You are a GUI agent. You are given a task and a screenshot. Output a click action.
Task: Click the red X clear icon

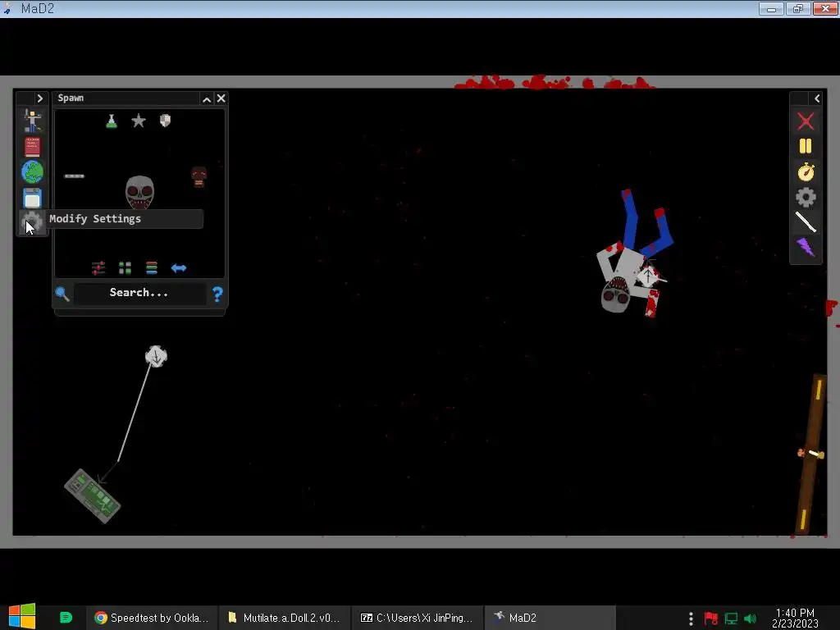pos(806,121)
